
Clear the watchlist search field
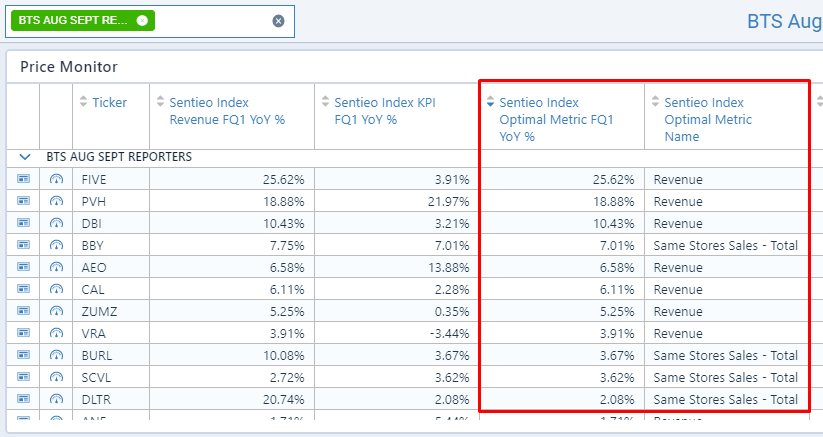click(x=278, y=21)
